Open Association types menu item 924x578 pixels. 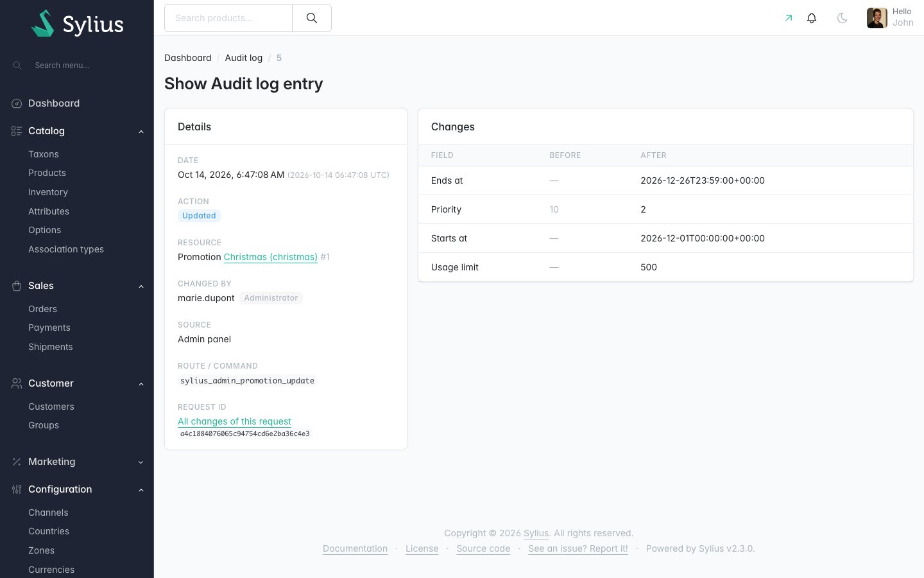66,249
